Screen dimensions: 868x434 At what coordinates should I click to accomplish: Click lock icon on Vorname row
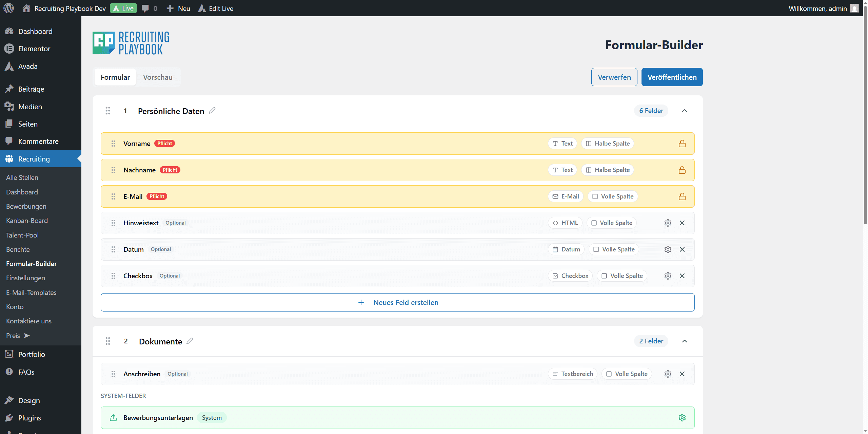[682, 144]
